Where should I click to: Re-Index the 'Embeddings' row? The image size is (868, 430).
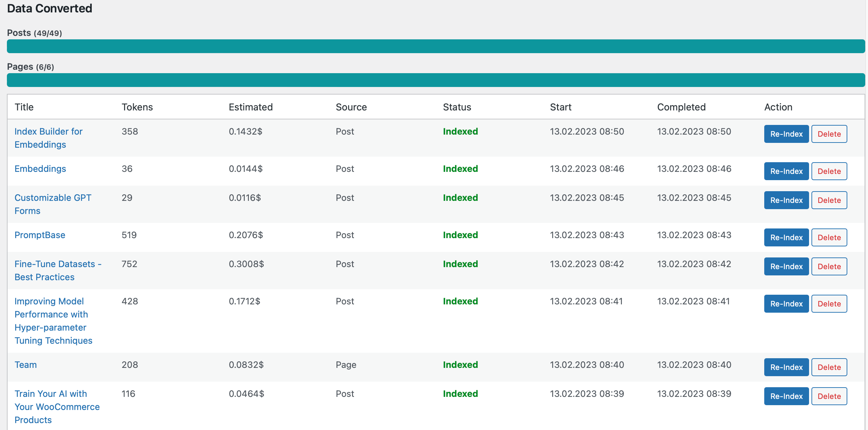tap(786, 171)
